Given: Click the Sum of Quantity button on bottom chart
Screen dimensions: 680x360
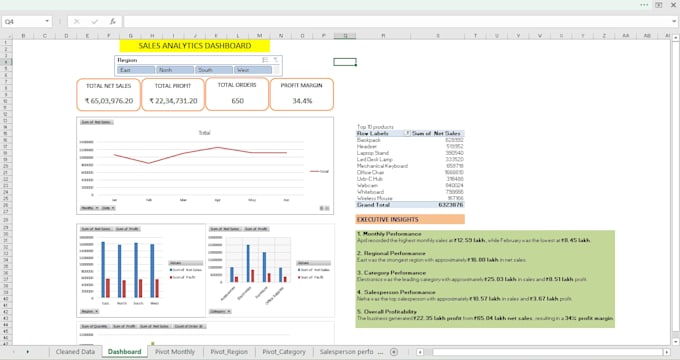Looking at the screenshot, I should click(x=94, y=326).
